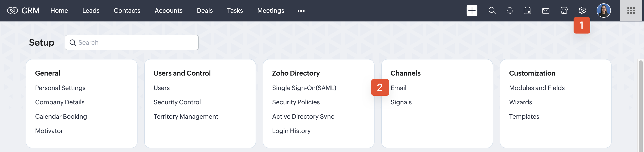The width and height of the screenshot is (644, 152).
Task: Open the apps grid launcher
Action: 631,11
